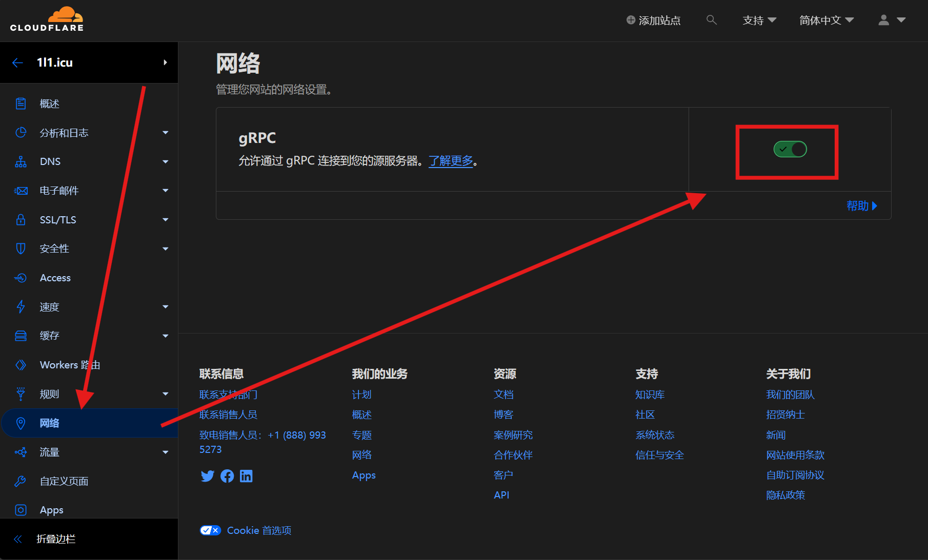
Task: Open the 网站使用条款 footer link
Action: [795, 455]
